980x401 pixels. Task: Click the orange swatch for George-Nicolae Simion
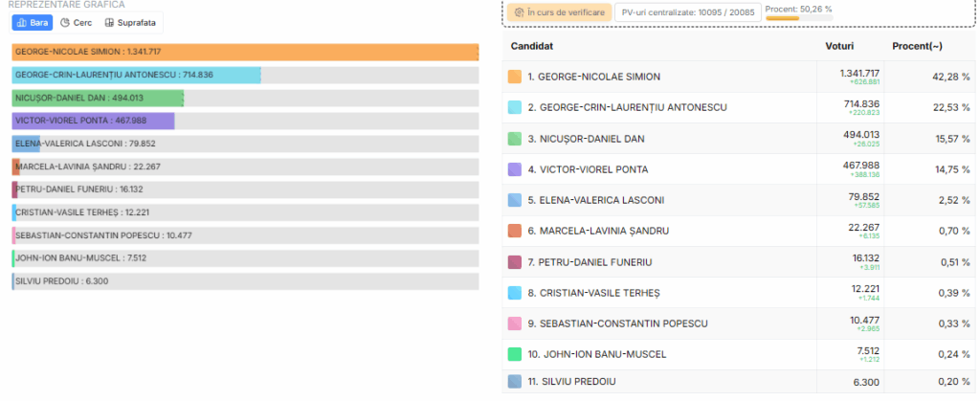click(x=515, y=77)
